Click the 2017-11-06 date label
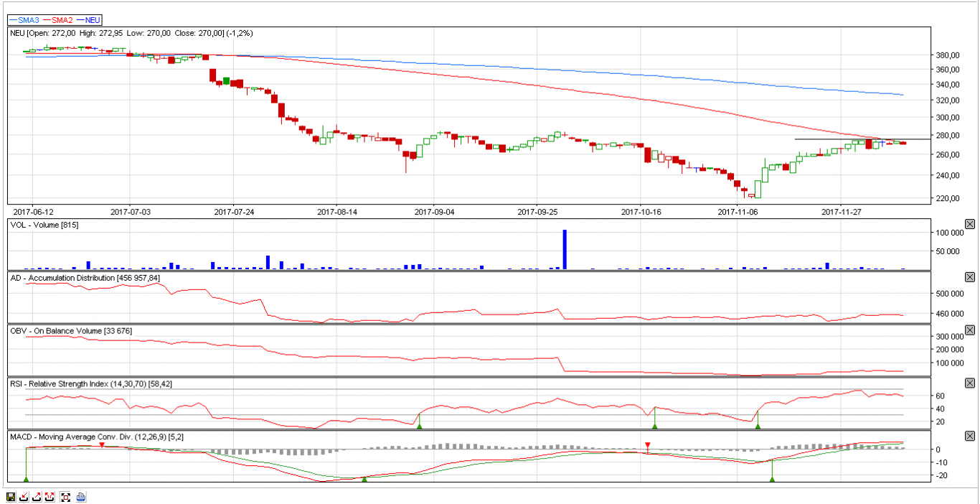This screenshot has height=504, width=980. click(x=738, y=212)
